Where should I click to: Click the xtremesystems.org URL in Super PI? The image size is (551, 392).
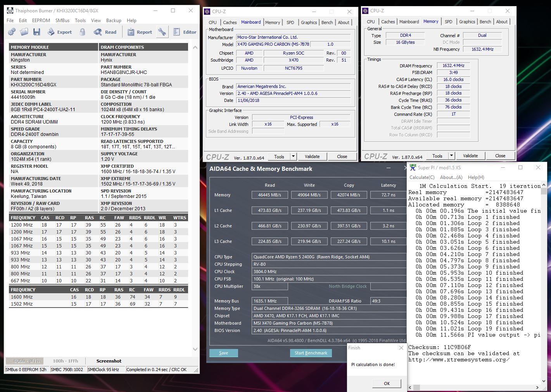(459, 359)
